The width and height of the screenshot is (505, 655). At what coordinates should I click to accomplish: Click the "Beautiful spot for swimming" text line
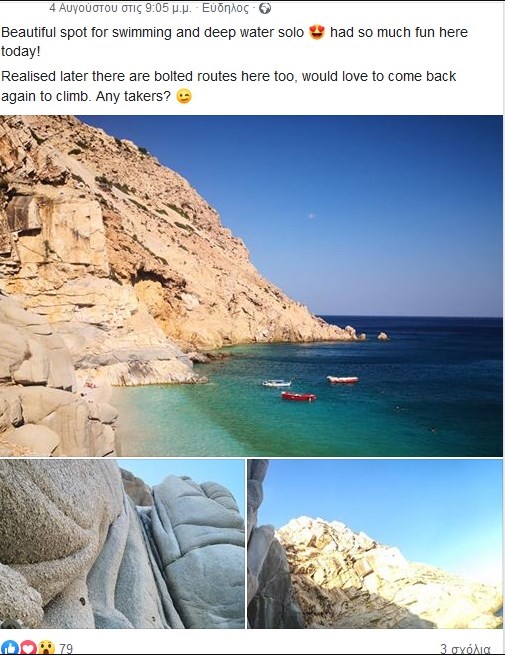tap(234, 33)
